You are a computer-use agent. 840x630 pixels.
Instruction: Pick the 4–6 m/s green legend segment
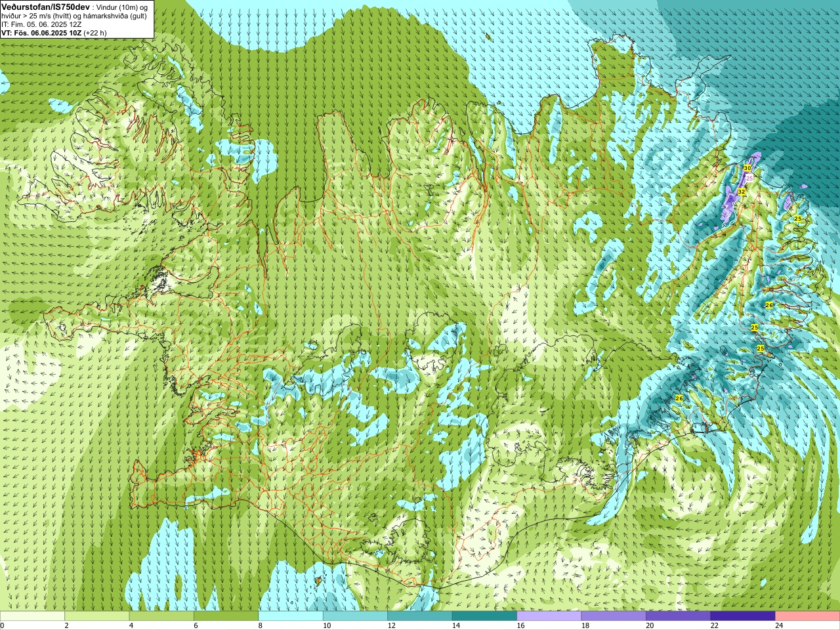point(161,616)
